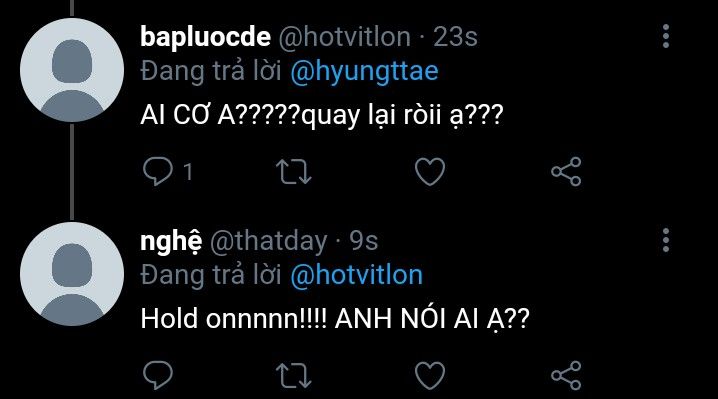Like nghệ's "ANH NÓI AI Ạ" tweet
This screenshot has height=399, width=718.
(x=430, y=375)
